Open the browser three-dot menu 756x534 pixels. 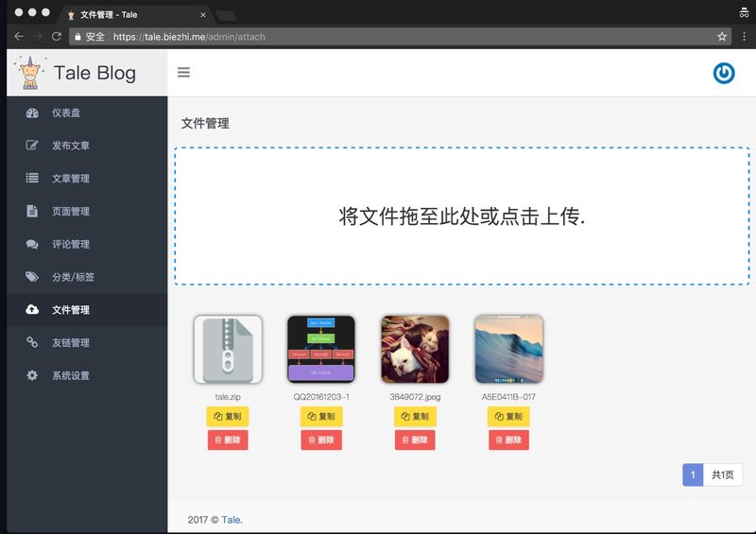744,37
